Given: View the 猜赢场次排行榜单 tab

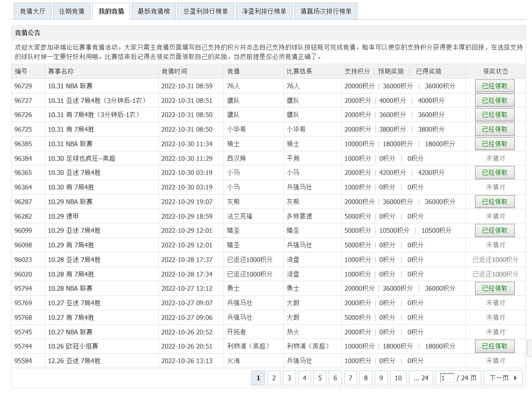Looking at the screenshot, I should 326,11.
